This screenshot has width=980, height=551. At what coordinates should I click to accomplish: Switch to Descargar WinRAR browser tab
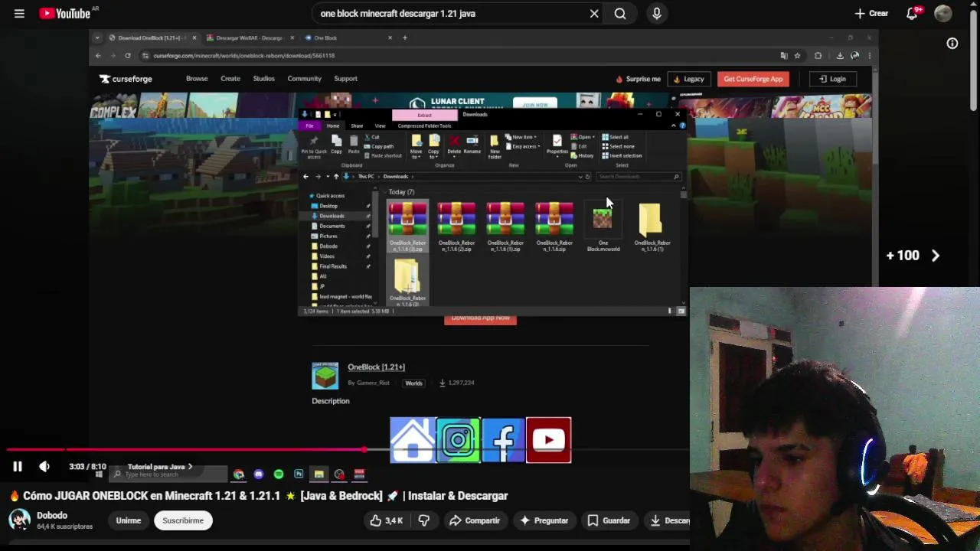point(249,37)
